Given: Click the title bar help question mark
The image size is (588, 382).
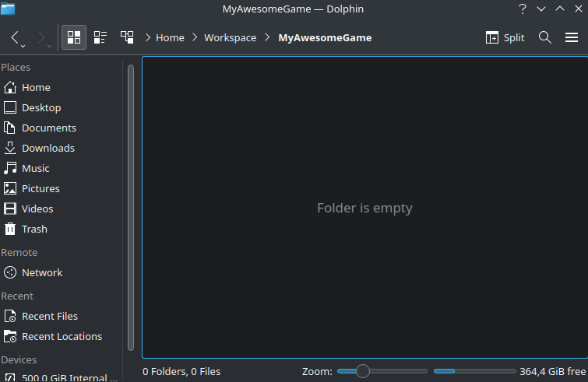Looking at the screenshot, I should tap(523, 9).
